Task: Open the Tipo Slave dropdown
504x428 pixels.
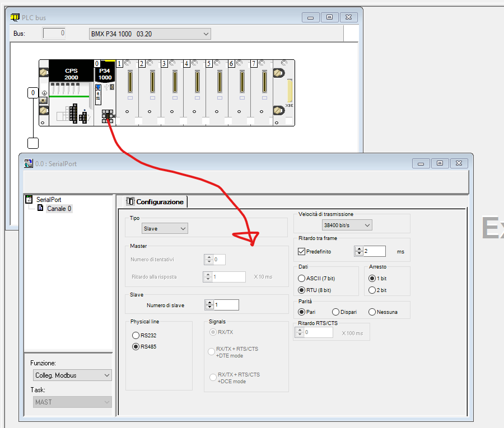Action: (165, 228)
